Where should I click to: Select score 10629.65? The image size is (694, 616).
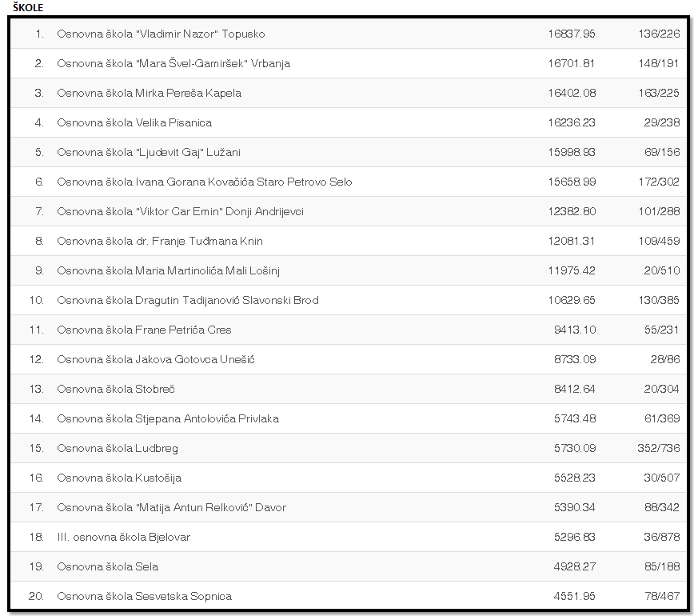point(572,300)
